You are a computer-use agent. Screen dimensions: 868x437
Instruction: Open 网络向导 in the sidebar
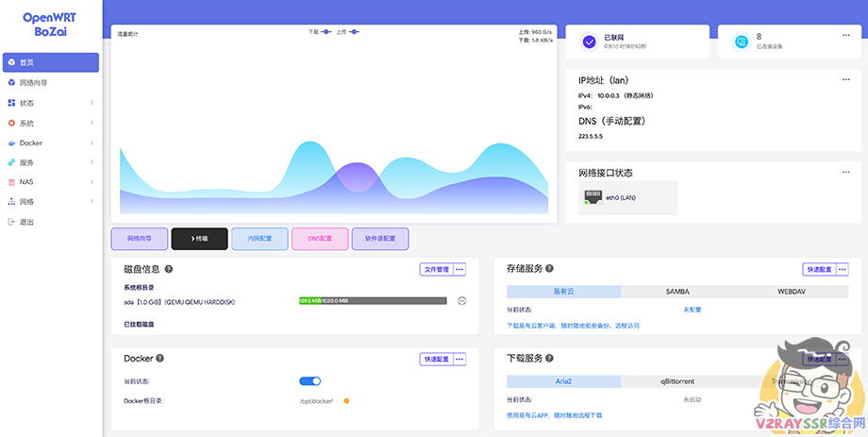point(50,82)
